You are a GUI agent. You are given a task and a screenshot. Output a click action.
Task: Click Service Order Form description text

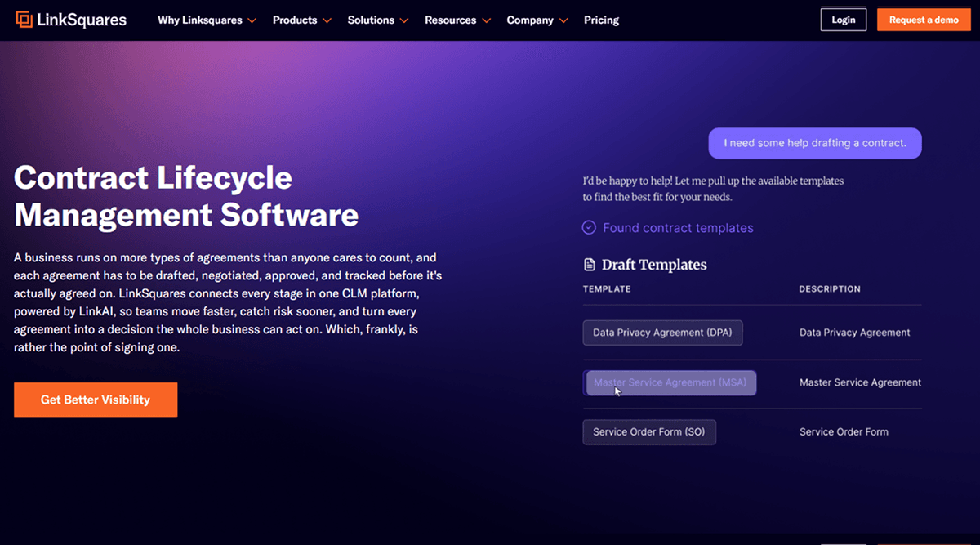[844, 432]
